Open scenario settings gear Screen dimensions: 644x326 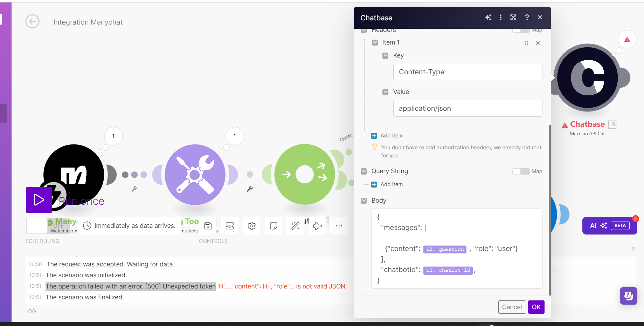[252, 226]
